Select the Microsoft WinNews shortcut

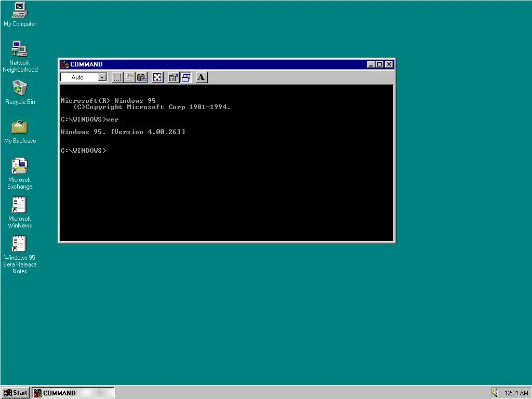coord(20,212)
